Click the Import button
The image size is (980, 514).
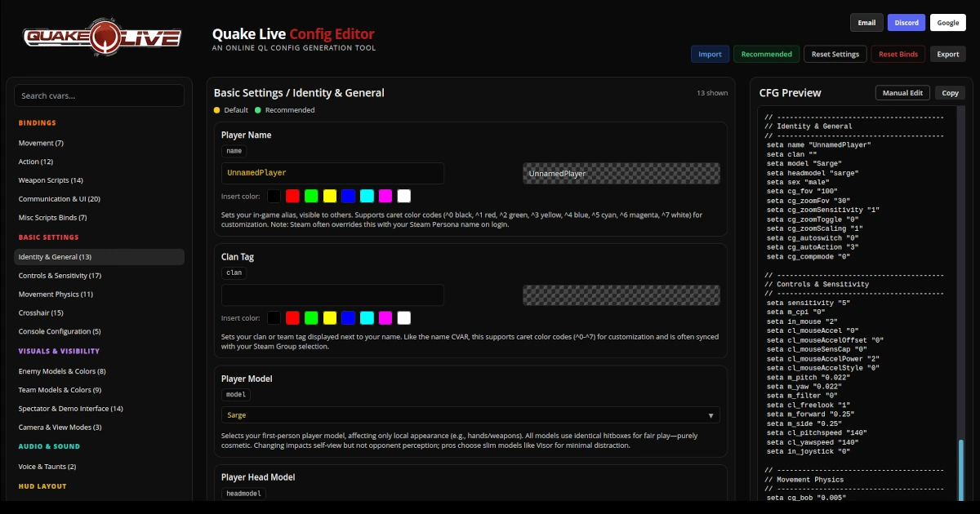pos(710,54)
